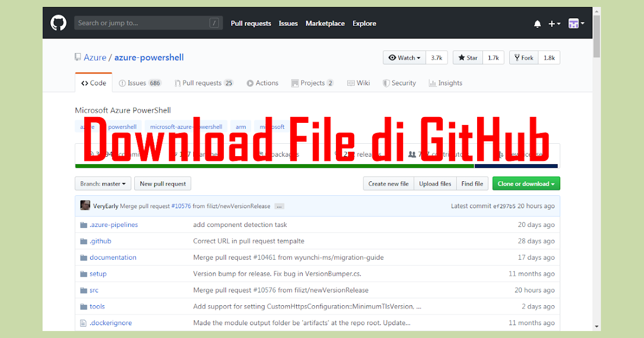Click the .dockerignore file icon

point(83,323)
